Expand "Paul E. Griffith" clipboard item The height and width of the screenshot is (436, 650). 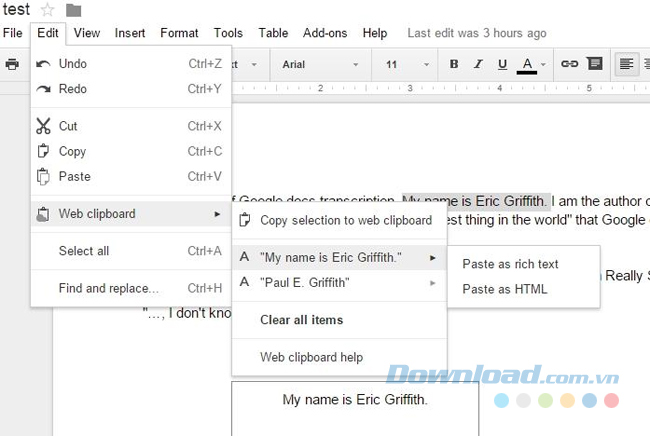tap(340, 283)
